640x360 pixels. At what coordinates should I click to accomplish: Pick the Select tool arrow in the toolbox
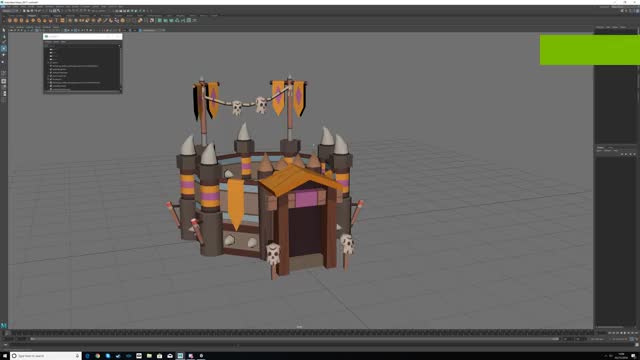4,30
